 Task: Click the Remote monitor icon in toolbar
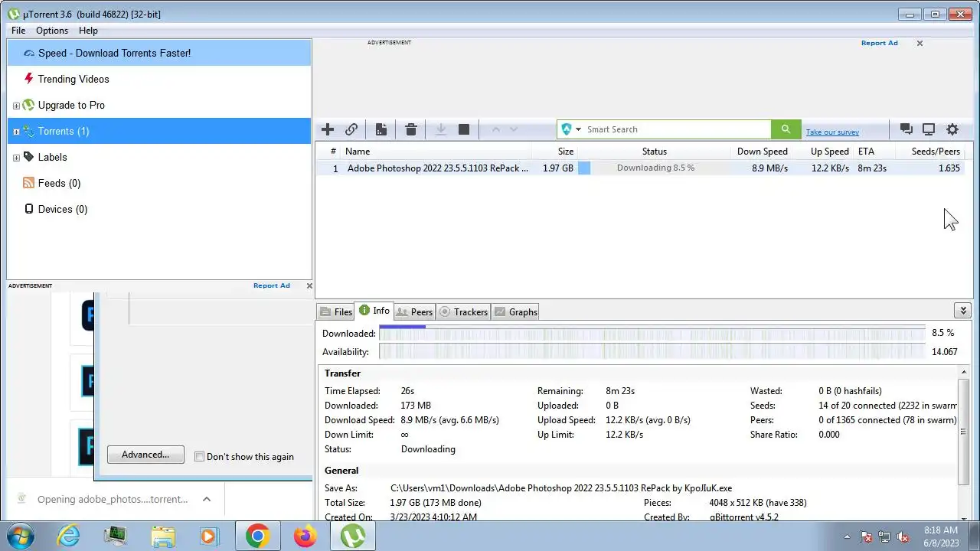tap(929, 129)
